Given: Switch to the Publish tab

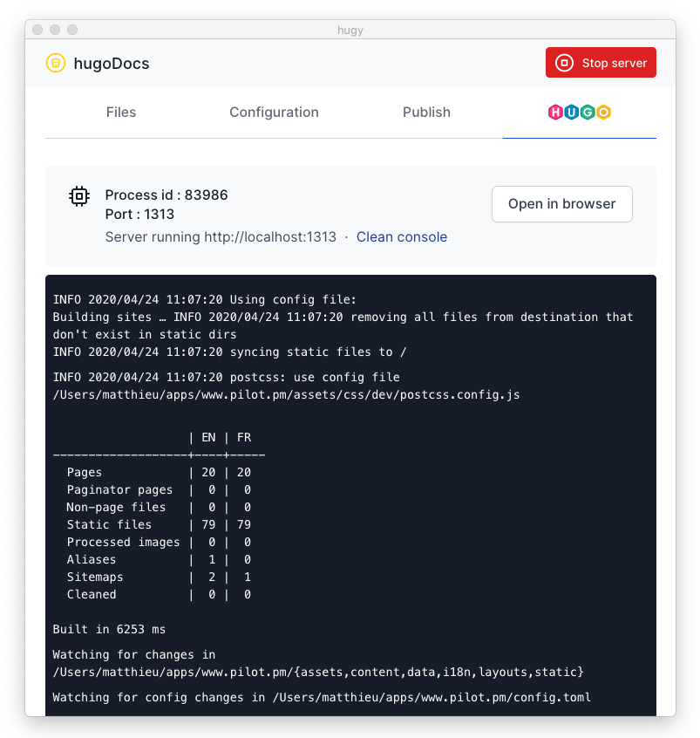Looking at the screenshot, I should (x=426, y=112).
